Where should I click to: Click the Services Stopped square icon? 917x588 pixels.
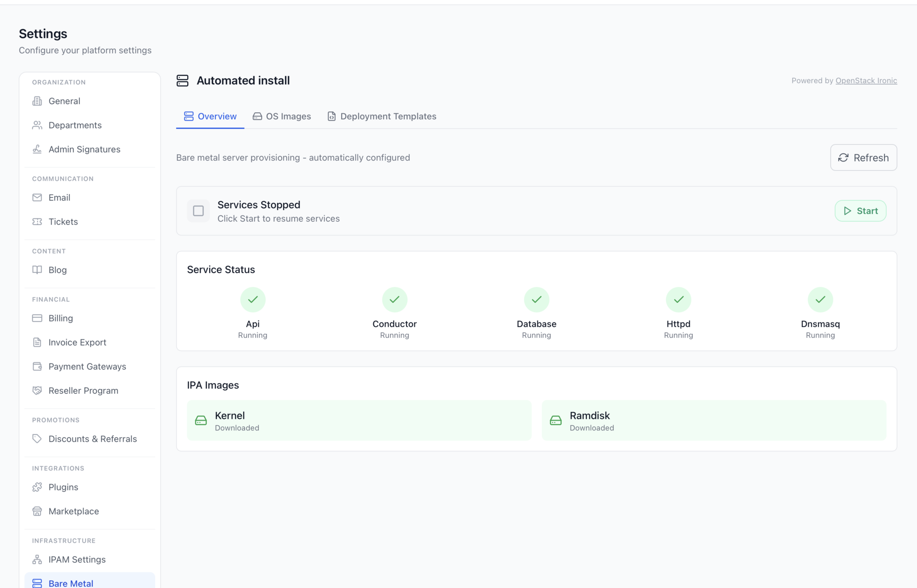pos(198,211)
